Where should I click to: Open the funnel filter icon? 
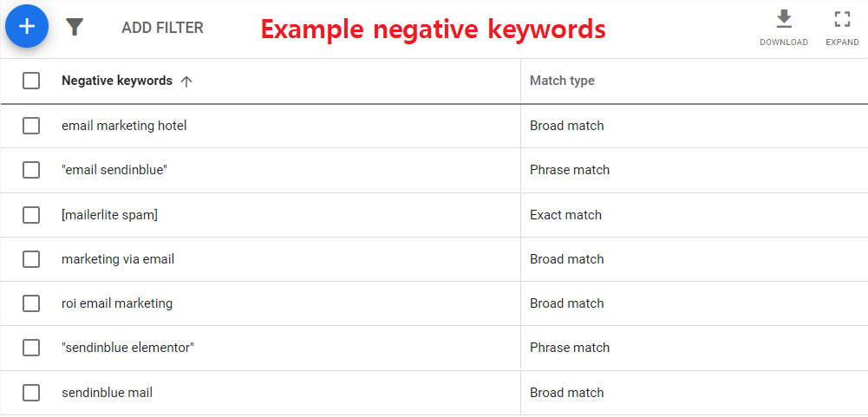[75, 27]
